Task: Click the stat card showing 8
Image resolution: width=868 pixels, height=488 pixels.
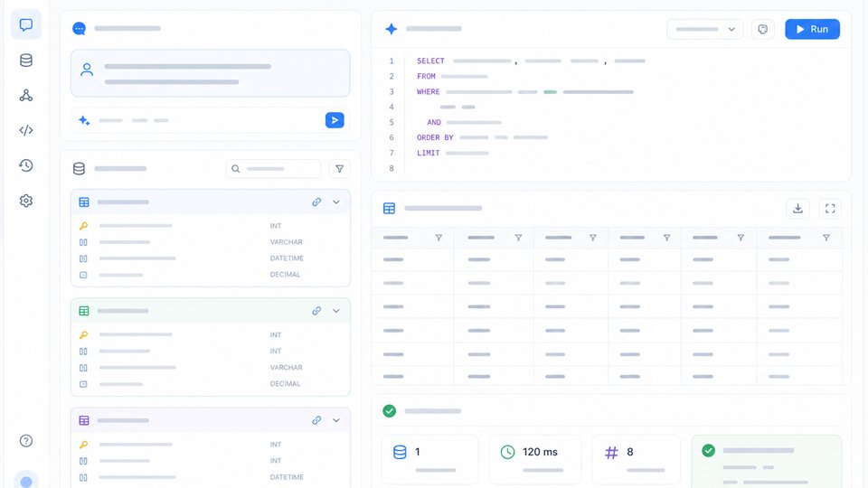Action: tap(636, 459)
